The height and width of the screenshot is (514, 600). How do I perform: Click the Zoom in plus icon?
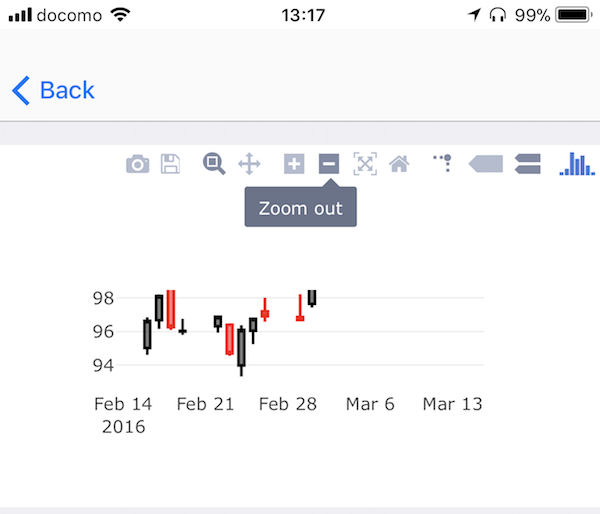coord(294,164)
